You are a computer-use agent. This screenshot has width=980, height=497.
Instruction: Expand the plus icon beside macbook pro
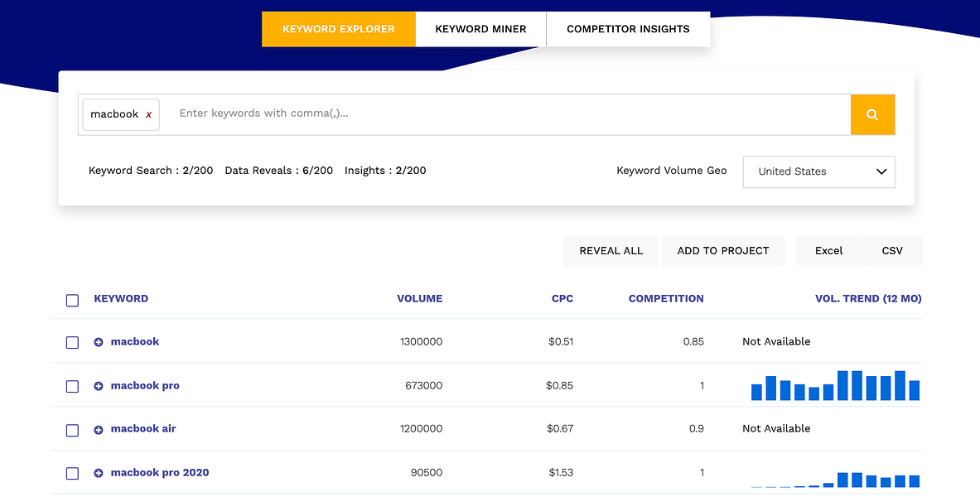[98, 386]
